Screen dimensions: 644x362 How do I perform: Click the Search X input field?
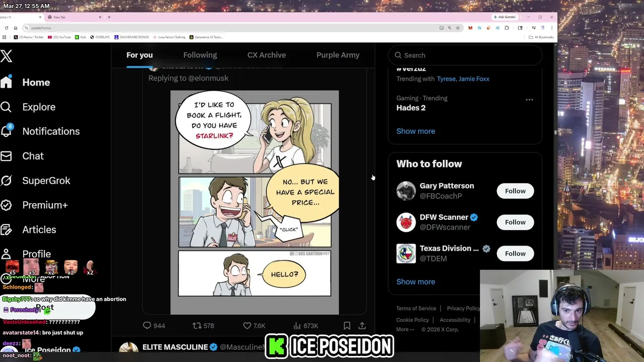click(x=465, y=55)
